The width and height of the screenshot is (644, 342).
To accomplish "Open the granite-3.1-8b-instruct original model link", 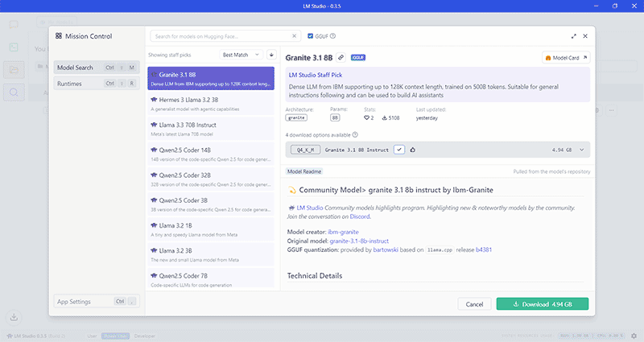I will 359,241.
